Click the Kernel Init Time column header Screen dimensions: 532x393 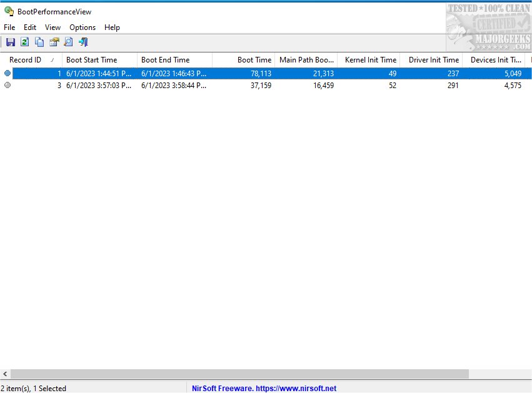369,59
